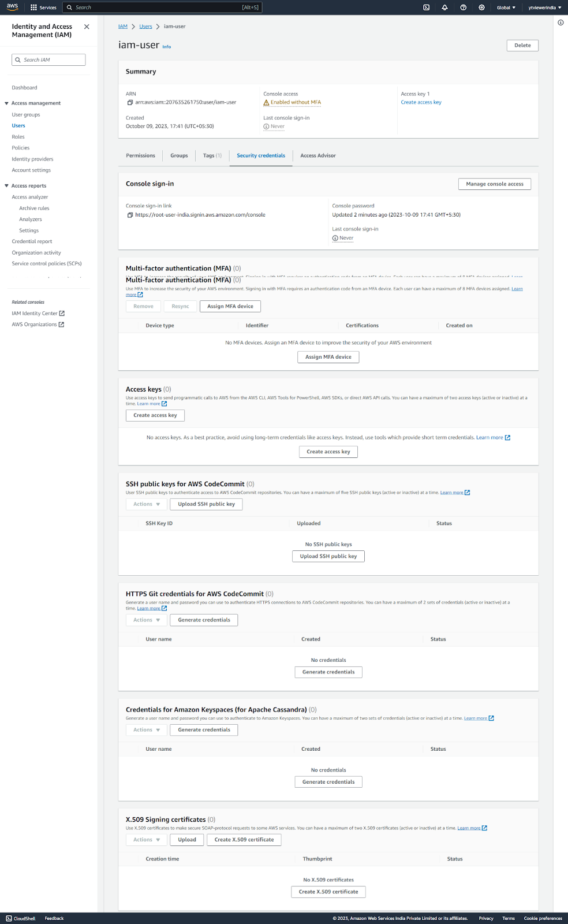Click Info link beside iam-user title

(x=167, y=47)
